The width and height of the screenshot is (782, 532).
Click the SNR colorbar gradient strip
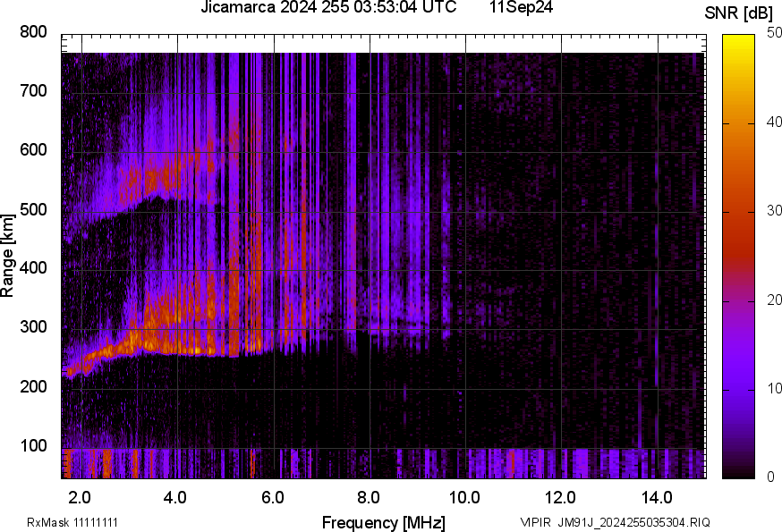tap(738, 257)
